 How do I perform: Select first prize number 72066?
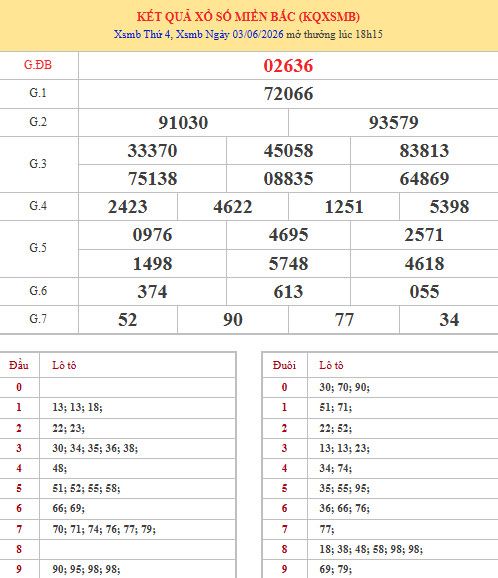tap(288, 94)
